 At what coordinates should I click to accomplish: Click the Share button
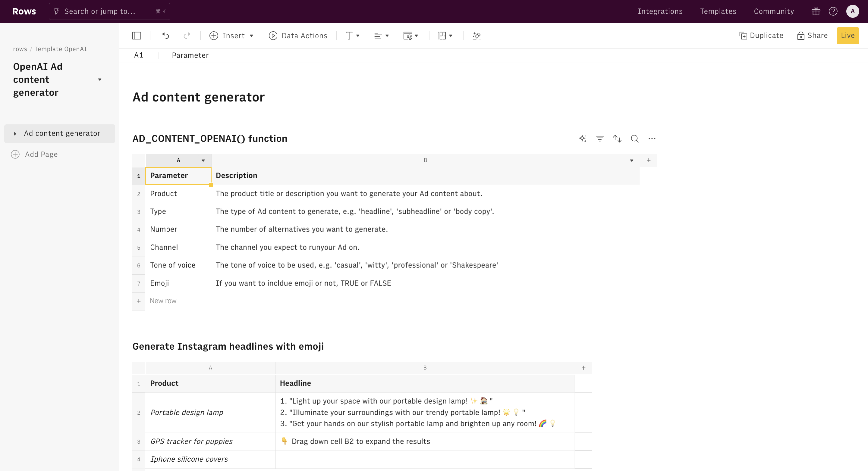[x=812, y=36]
